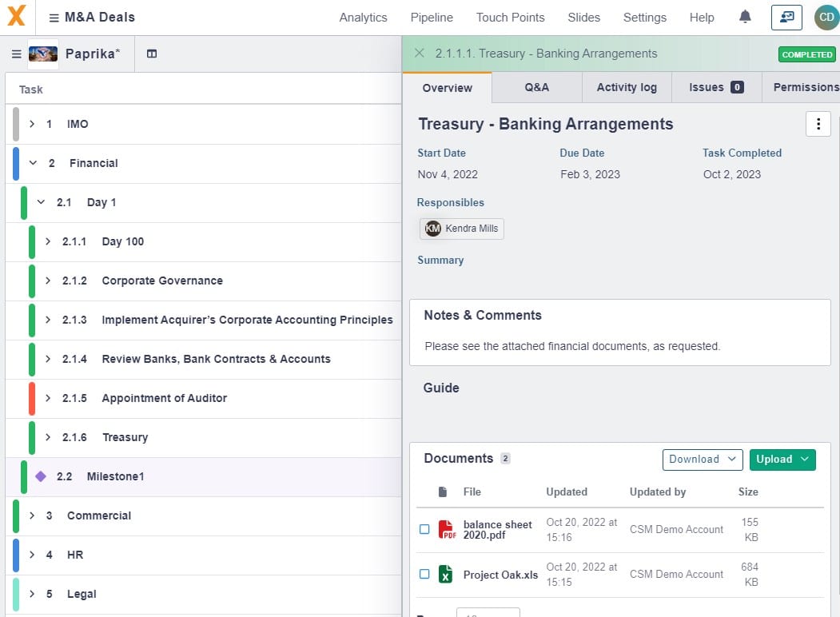Click the Project Oak.xls Excel file icon
Image resolution: width=840 pixels, height=617 pixels.
pos(446,575)
